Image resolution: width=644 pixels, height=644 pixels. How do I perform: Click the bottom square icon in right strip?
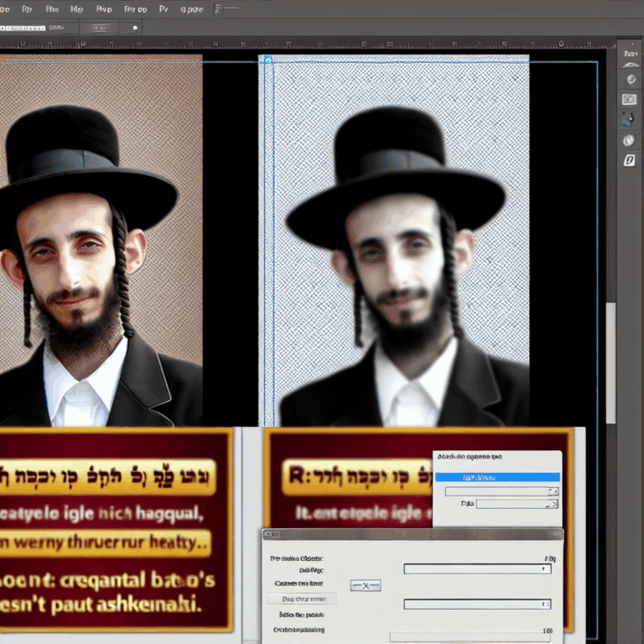629,160
